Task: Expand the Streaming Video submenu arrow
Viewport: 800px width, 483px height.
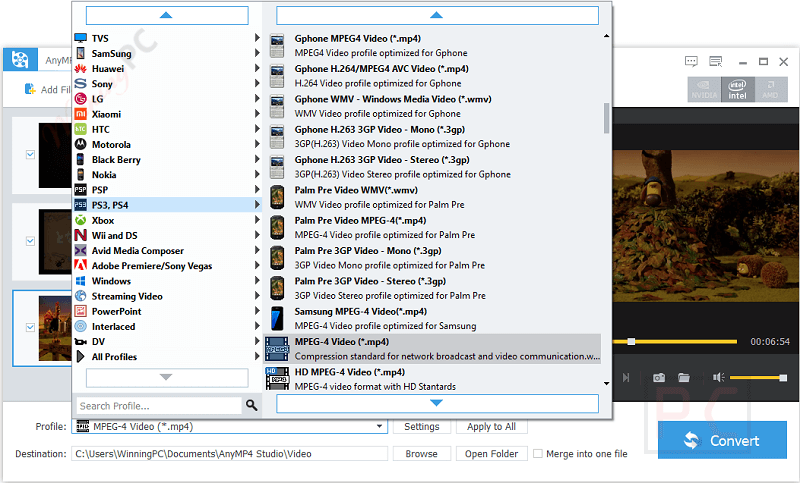Action: pyautogui.click(x=257, y=295)
